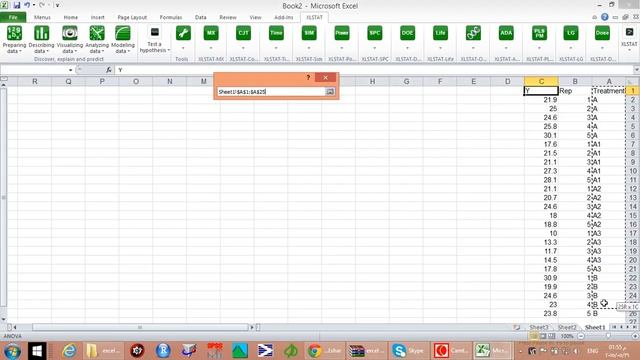
Task: Open the Modeling data menu icon
Action: [122, 33]
